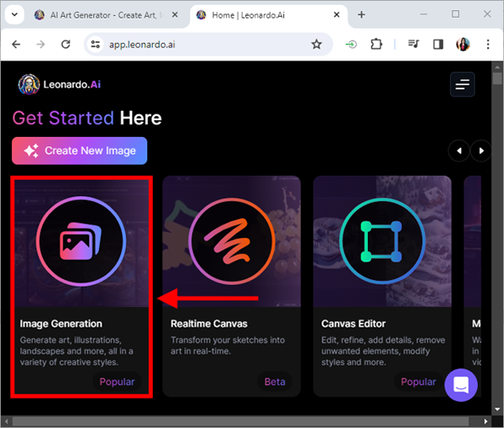Click the vertical scrollbar up arrow

tap(497, 67)
